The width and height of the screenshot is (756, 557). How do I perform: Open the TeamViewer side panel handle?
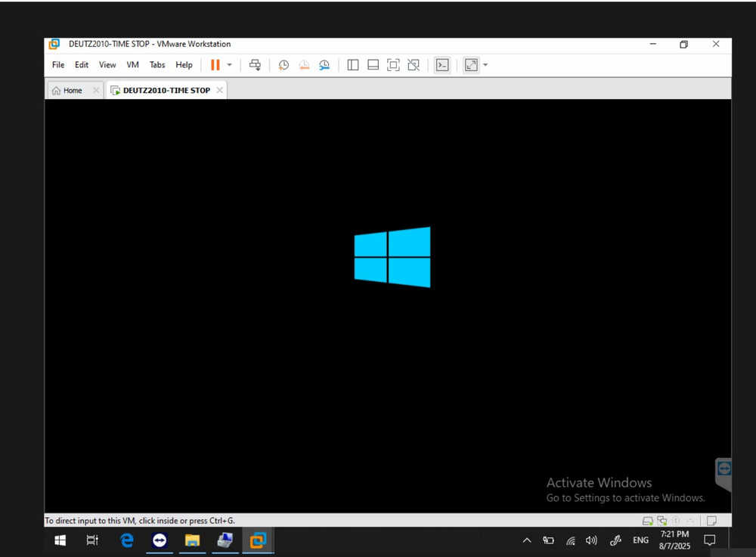click(x=723, y=474)
